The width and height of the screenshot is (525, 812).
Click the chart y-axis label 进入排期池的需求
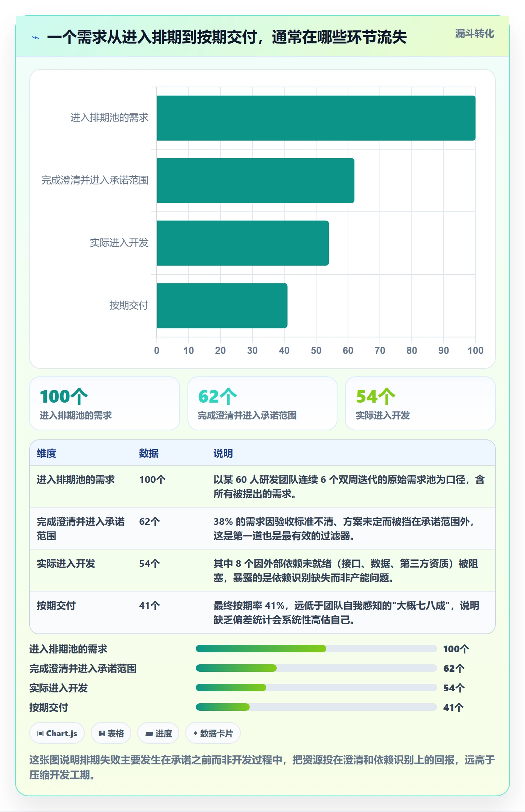[109, 118]
